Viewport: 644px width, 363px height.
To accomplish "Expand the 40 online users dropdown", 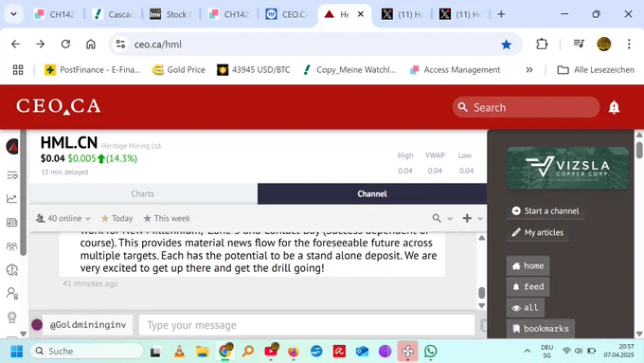I will [x=63, y=218].
